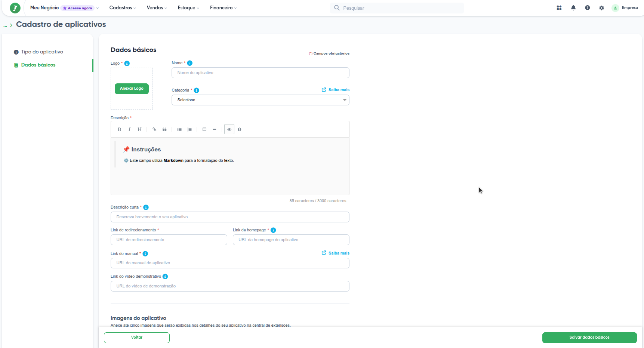This screenshot has width=644, height=348.
Task: Click the info icon next to Categoria
Action: (x=197, y=90)
